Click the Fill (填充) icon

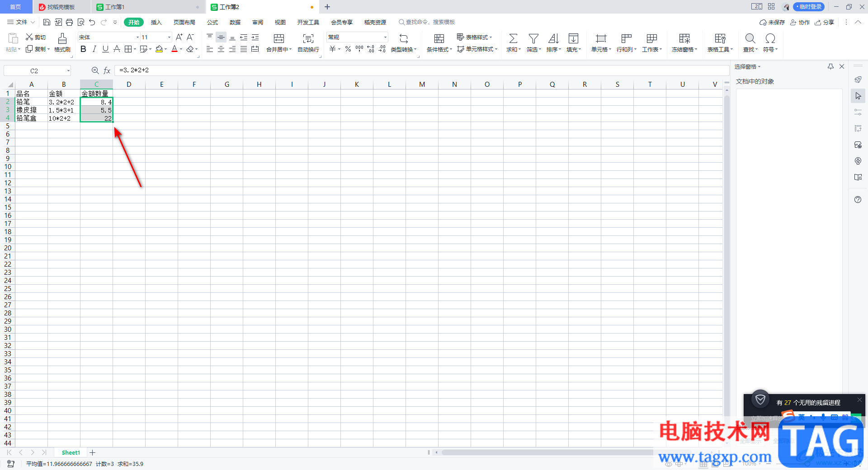pos(573,38)
